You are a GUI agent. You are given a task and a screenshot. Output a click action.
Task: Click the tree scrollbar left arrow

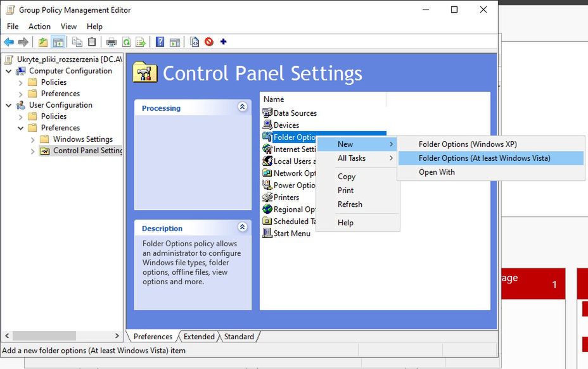[x=7, y=335]
